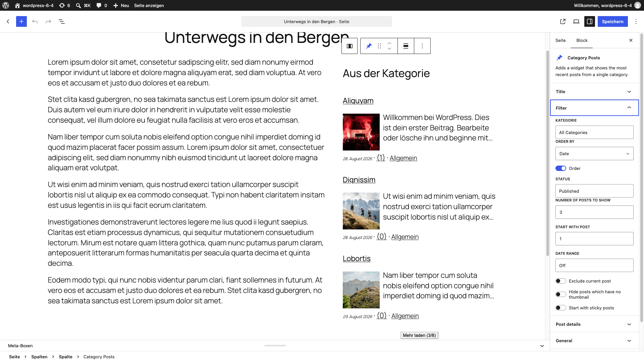Open the Dignissim post link
The width and height of the screenshot is (644, 362).
coord(359,180)
